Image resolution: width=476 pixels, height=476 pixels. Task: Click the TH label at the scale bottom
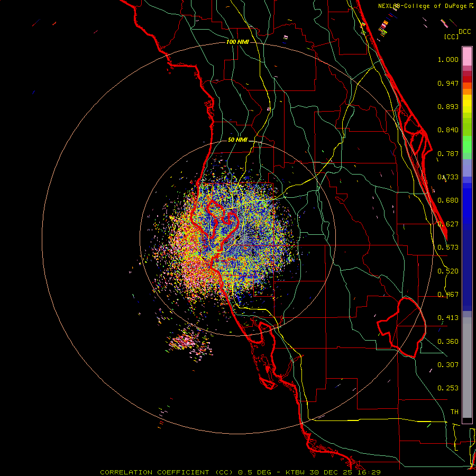454,412
